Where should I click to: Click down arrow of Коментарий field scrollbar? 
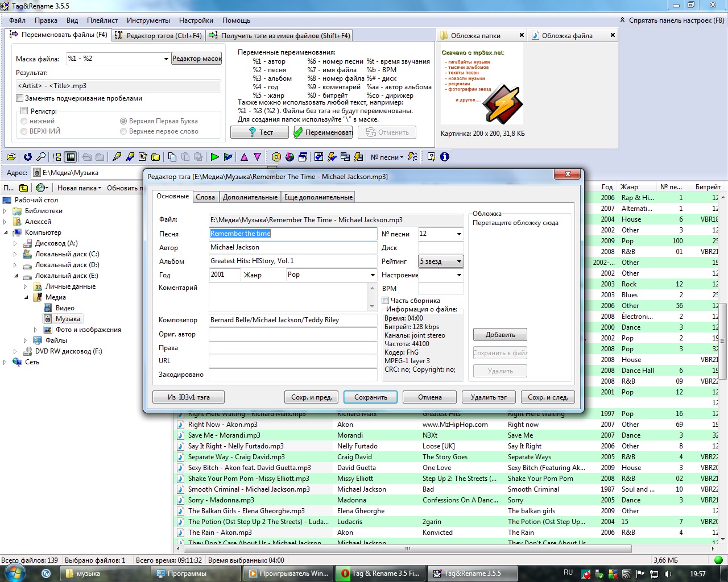click(372, 307)
